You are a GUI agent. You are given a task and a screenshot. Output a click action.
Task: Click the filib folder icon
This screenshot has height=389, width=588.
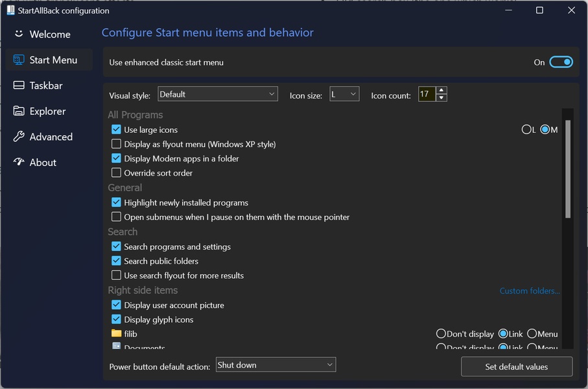(116, 333)
